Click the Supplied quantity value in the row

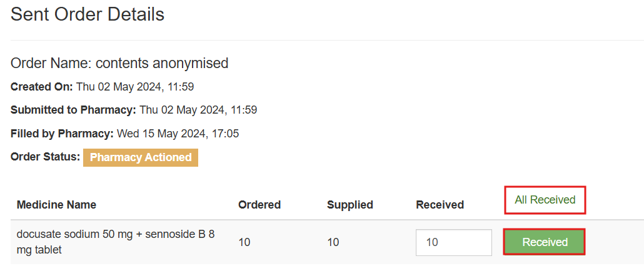[x=333, y=242]
